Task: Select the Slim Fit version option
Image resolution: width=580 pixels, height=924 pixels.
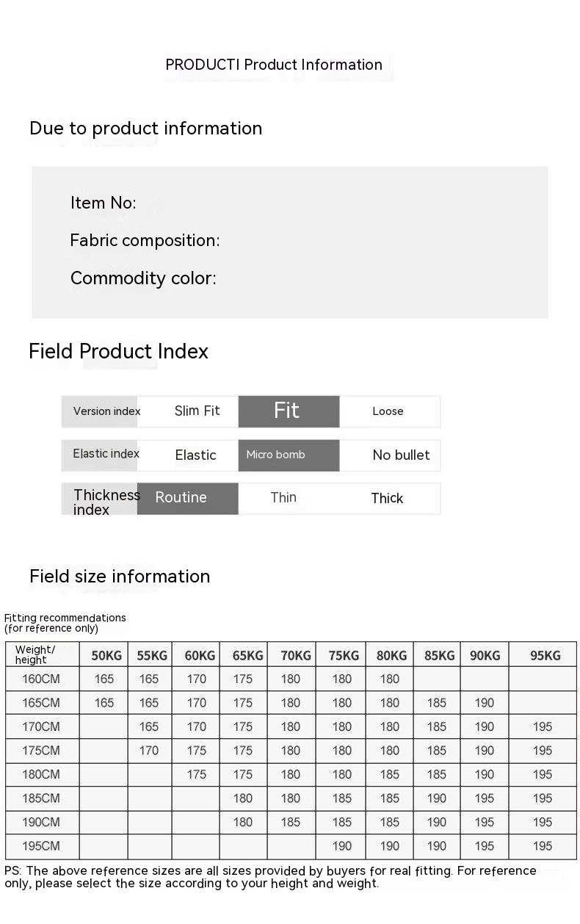Action: [197, 411]
